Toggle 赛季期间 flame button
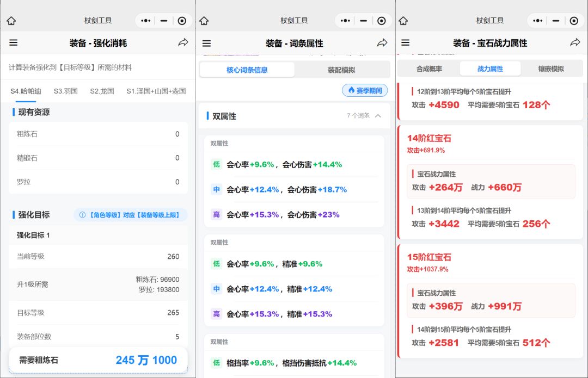Screen dimensions: 588x378 pyautogui.click(x=365, y=90)
